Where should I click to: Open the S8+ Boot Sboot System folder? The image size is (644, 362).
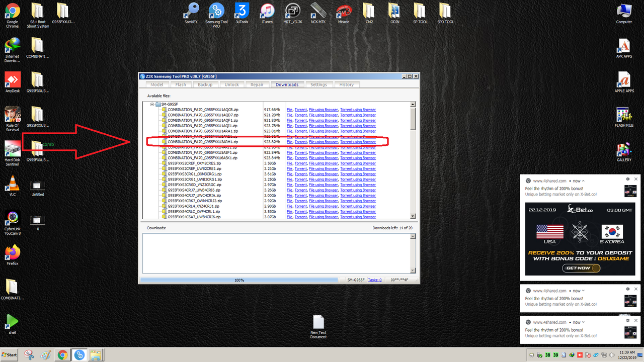38,15
